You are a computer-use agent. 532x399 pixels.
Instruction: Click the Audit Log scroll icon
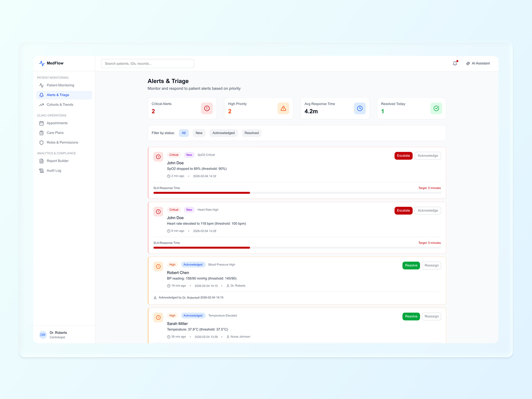[42, 171]
